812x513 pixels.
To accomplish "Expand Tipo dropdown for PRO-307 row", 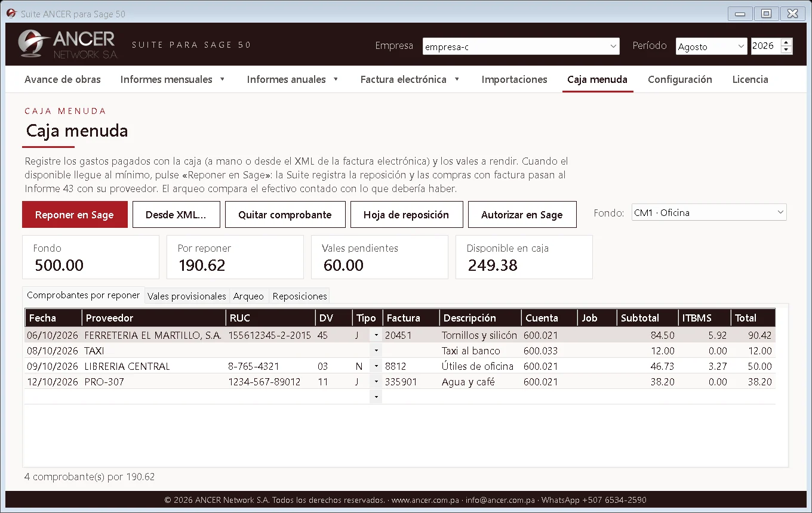I will (x=376, y=382).
